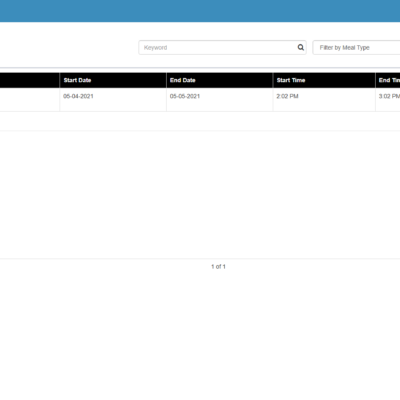Select the End Time column header

pos(388,80)
